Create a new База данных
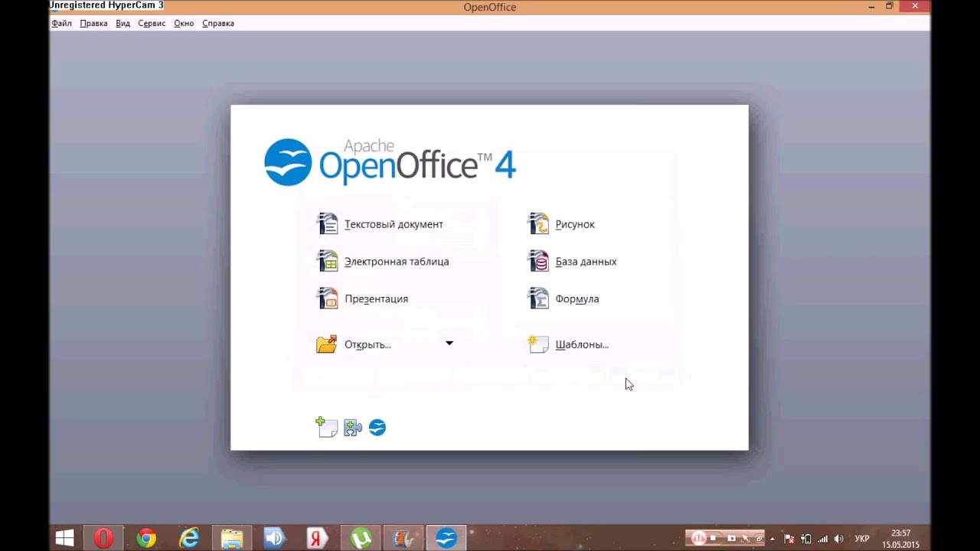980x551 pixels. pyautogui.click(x=586, y=262)
